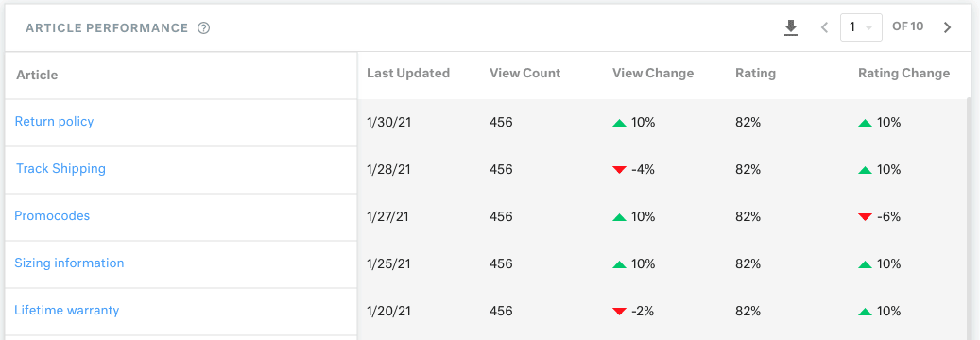Go to the next page arrow
Viewport: 980px width, 340px height.
tap(947, 27)
